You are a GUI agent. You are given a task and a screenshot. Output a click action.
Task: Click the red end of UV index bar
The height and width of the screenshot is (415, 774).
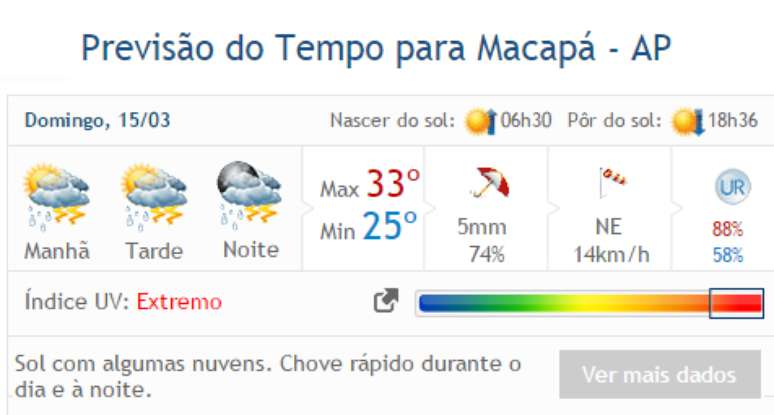coord(736,302)
